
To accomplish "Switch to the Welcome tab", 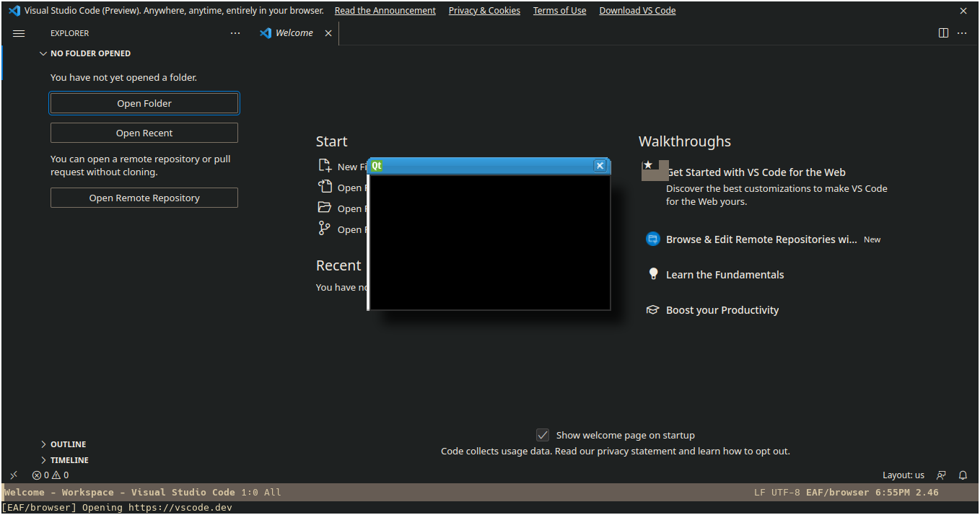I will click(292, 32).
